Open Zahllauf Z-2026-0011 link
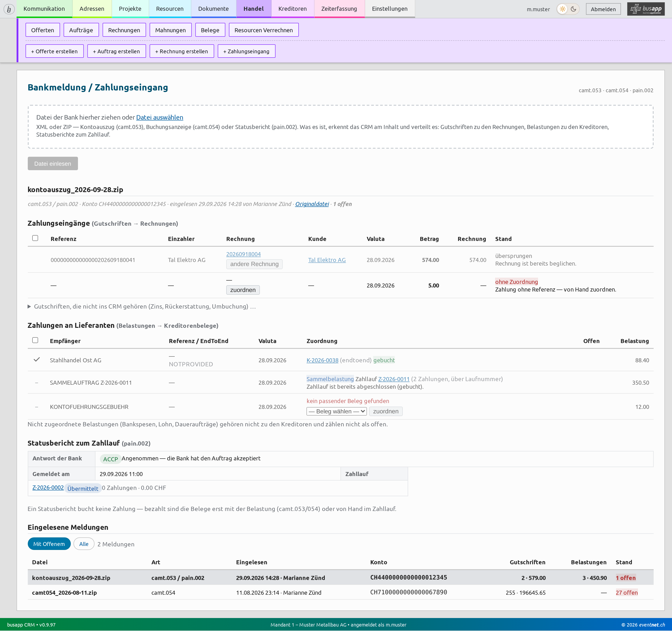This screenshot has height=631, width=672. pos(394,379)
